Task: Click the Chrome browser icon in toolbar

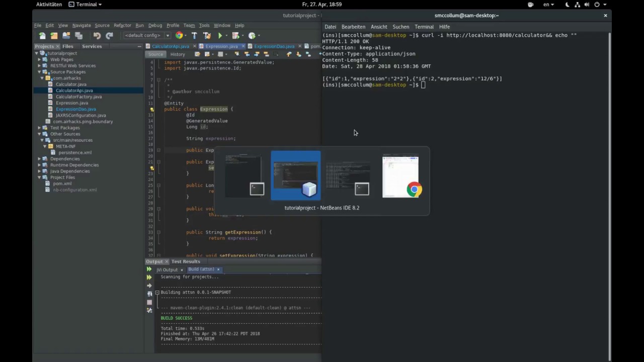Action: pos(179,36)
